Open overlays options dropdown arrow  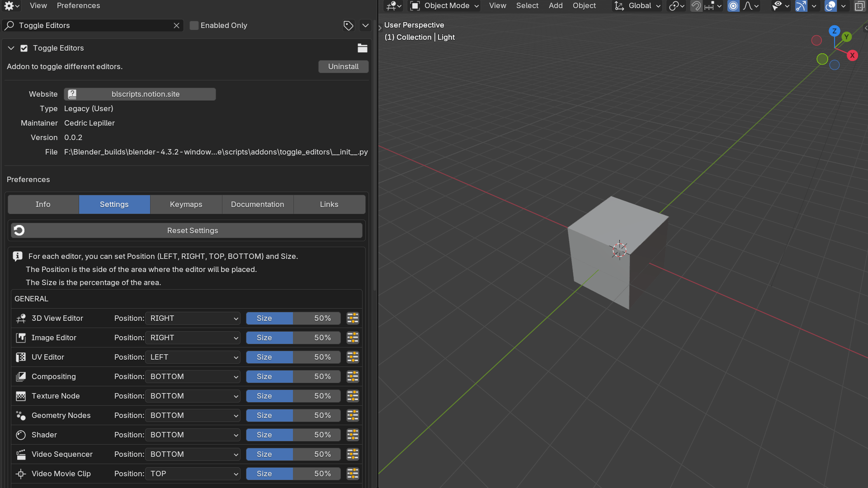[843, 6]
